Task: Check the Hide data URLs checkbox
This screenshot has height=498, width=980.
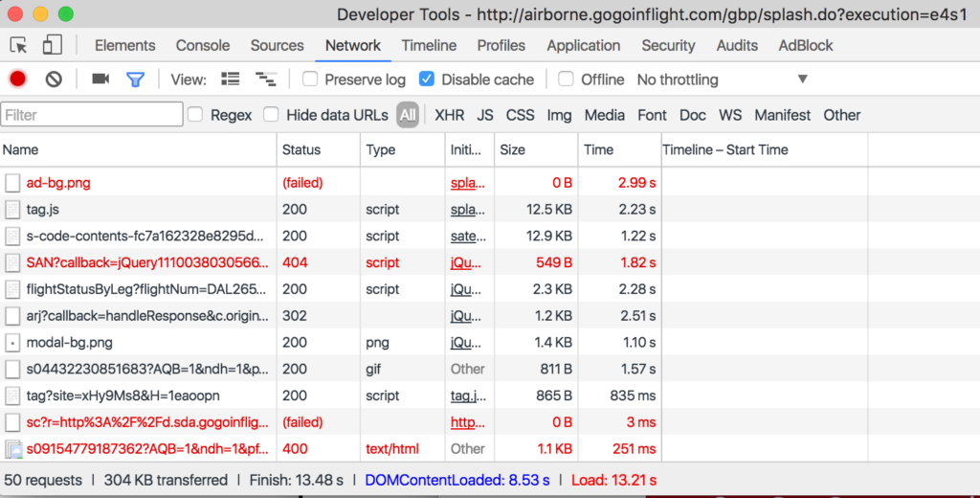Action: click(x=271, y=115)
